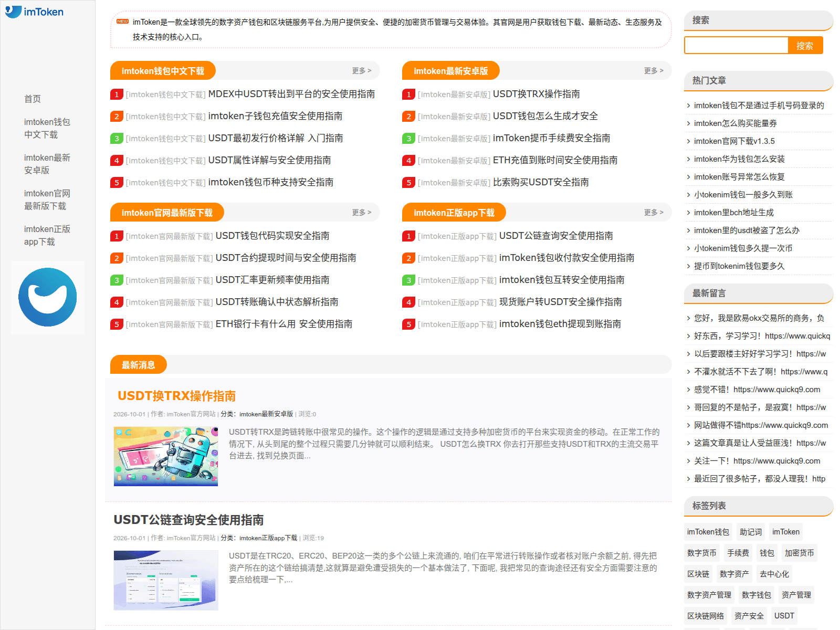Expand 更多 for imtoken钱包中文下载 section
The width and height of the screenshot is (840, 630).
362,70
